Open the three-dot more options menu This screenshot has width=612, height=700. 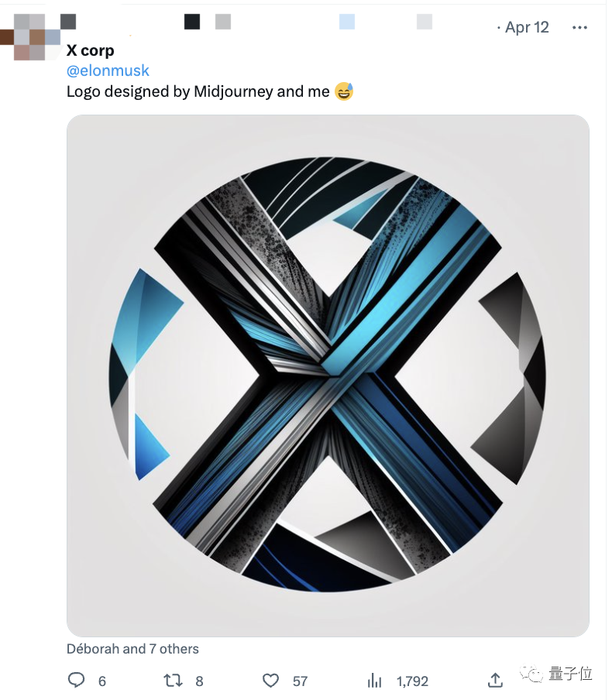(579, 28)
